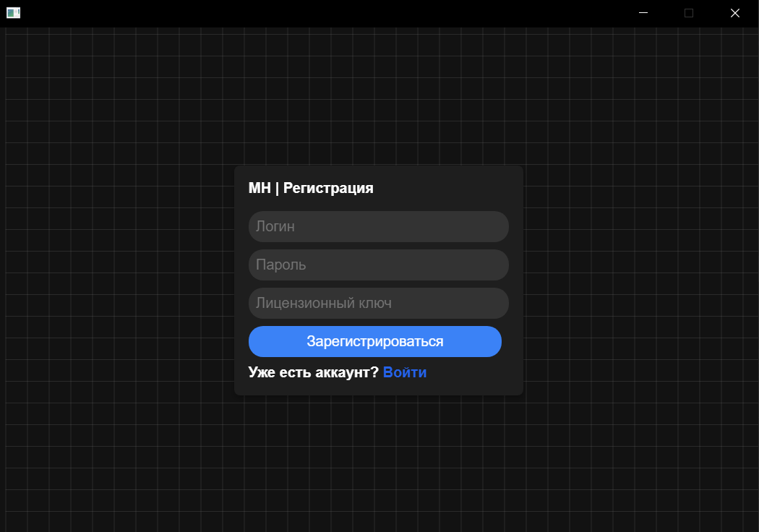Close the MH registration window
This screenshot has height=532, width=759.
point(735,13)
